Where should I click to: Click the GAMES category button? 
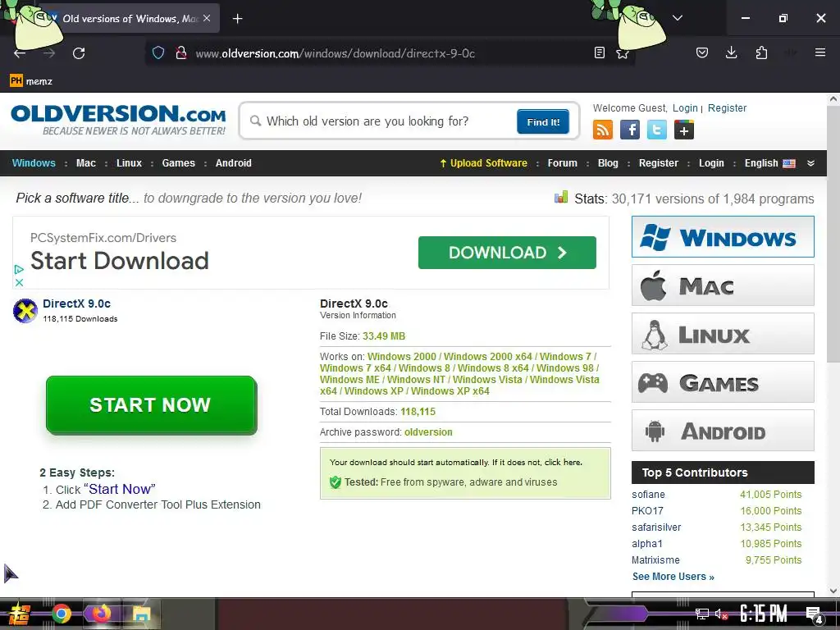(x=723, y=382)
